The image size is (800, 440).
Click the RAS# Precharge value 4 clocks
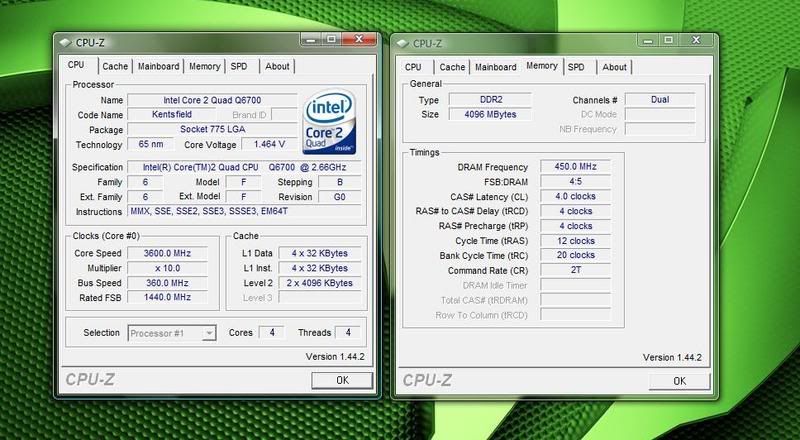(x=575, y=226)
